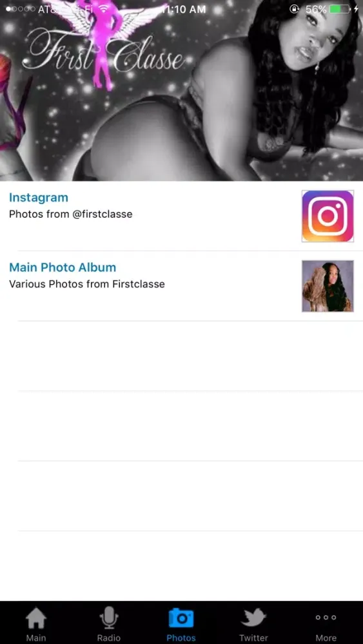This screenshot has width=363, height=644.
Task: Tap the battery icon in status bar
Action: pos(340,8)
